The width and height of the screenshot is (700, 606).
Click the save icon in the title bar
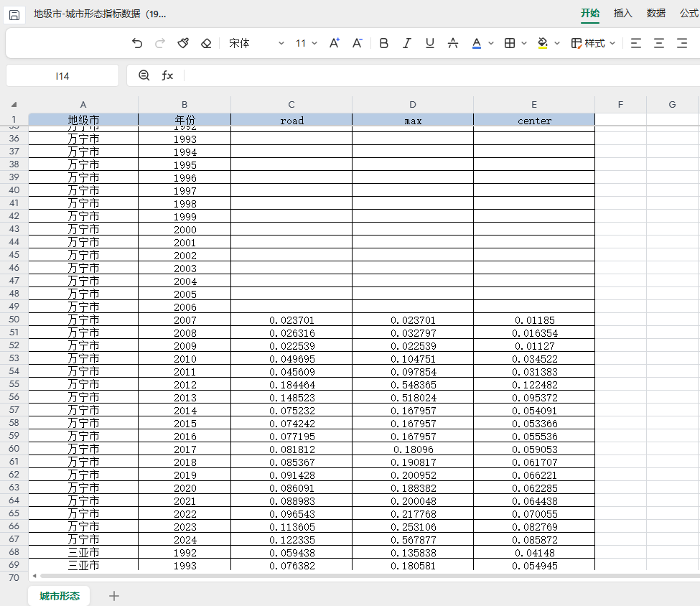pyautogui.click(x=14, y=14)
